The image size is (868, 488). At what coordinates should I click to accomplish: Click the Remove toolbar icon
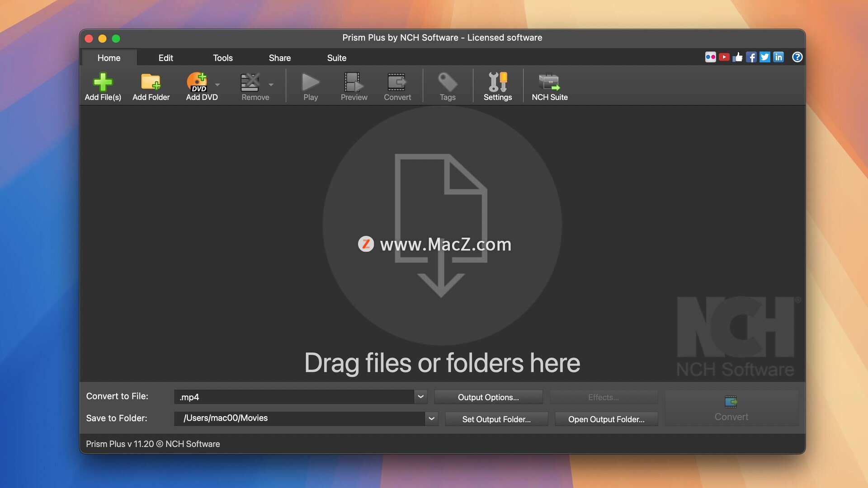(x=250, y=82)
